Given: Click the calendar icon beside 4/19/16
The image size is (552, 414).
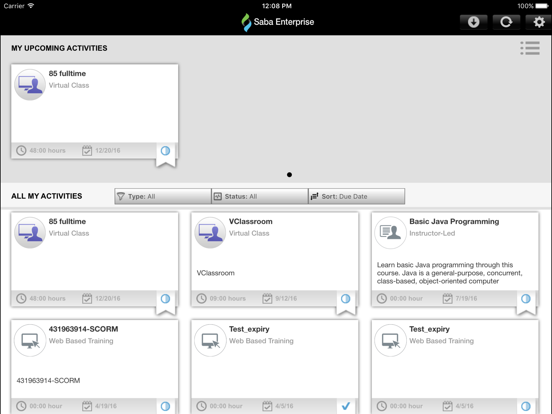Looking at the screenshot, I should tap(87, 406).
